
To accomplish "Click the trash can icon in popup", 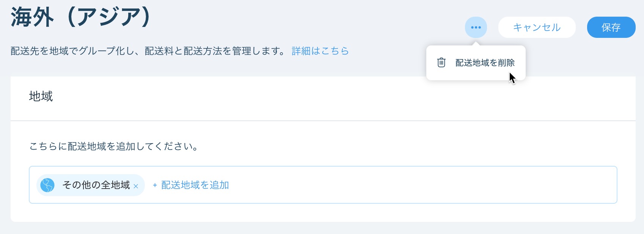I will click(x=441, y=62).
